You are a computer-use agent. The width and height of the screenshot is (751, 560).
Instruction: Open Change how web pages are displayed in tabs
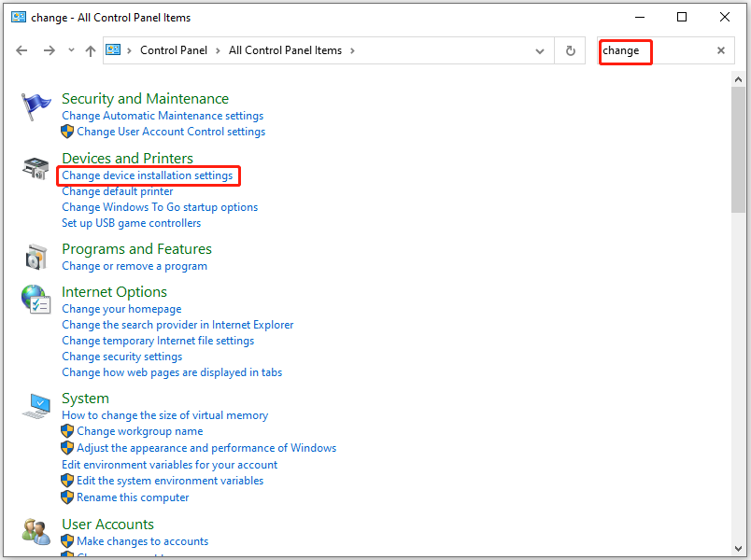pyautogui.click(x=172, y=372)
